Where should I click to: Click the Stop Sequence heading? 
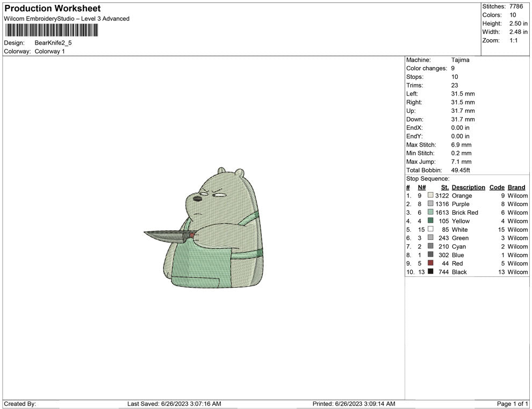point(428,179)
